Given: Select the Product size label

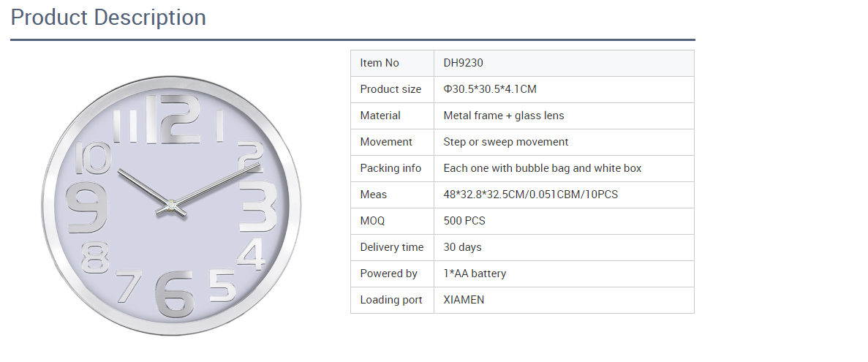Looking at the screenshot, I should point(390,89).
